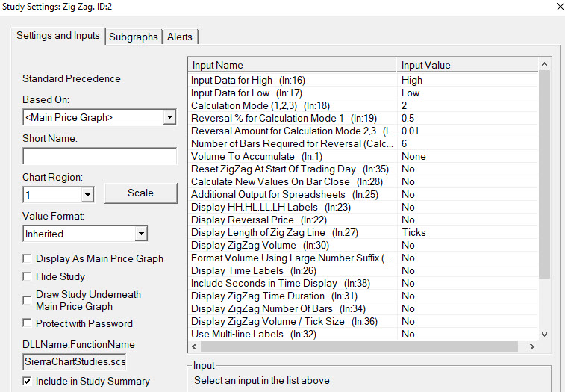This screenshot has width=565, height=392.
Task: Select Display Length of Zig Zag Line row
Action: click(295, 232)
